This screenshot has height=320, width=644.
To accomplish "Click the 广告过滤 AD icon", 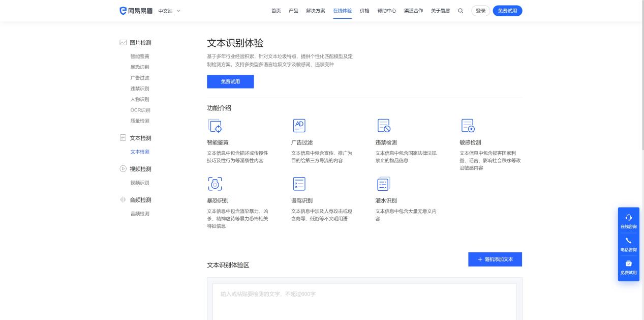I will [x=299, y=126].
